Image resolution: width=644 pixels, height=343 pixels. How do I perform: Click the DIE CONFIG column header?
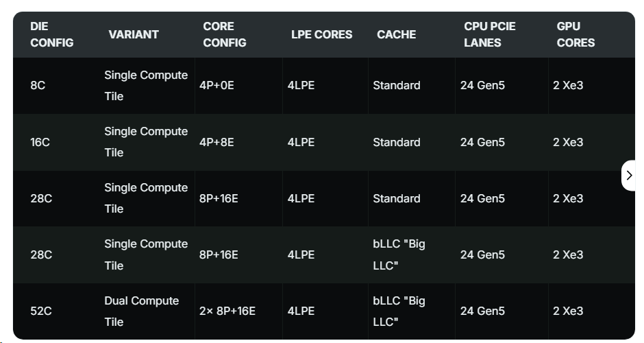coord(51,34)
